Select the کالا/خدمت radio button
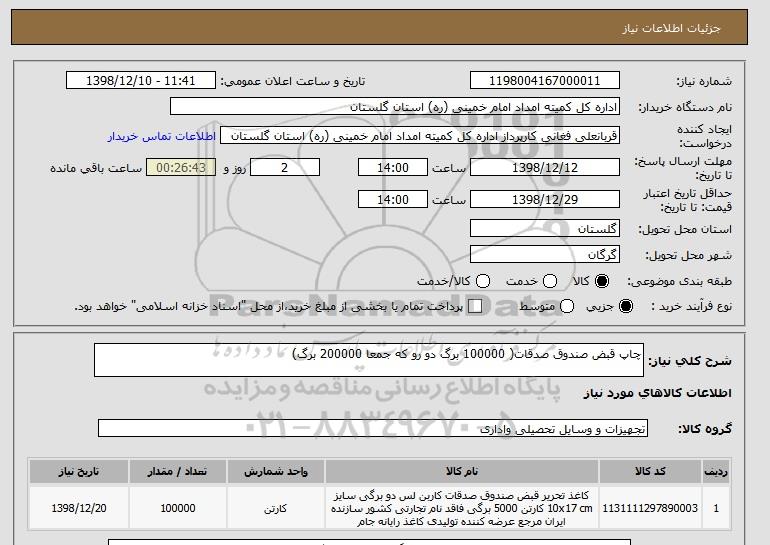The image size is (770, 545). [x=483, y=281]
